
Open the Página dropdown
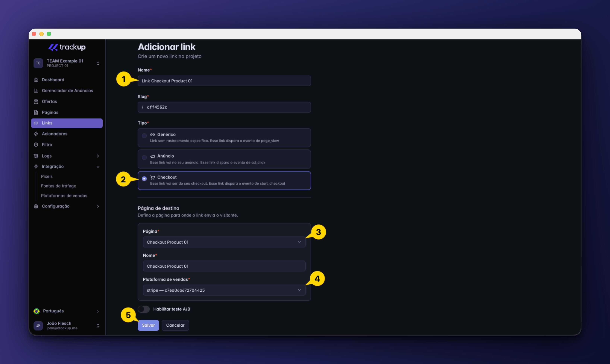tap(224, 242)
